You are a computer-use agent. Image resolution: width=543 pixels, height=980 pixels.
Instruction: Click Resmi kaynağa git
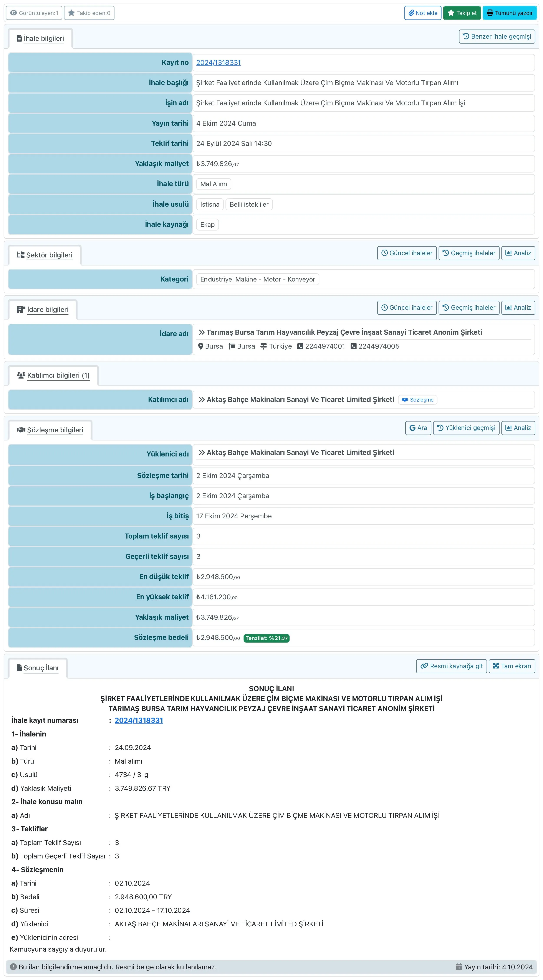pos(451,666)
